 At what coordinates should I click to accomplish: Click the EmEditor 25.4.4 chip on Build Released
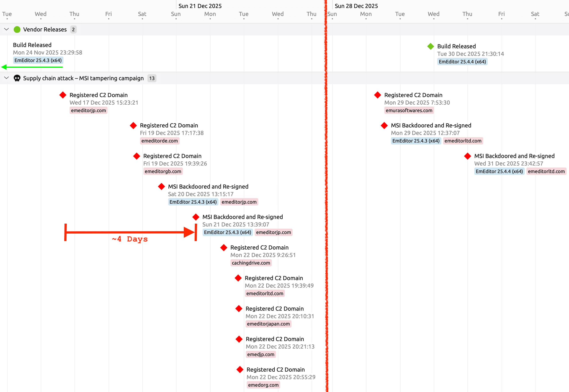click(x=462, y=62)
